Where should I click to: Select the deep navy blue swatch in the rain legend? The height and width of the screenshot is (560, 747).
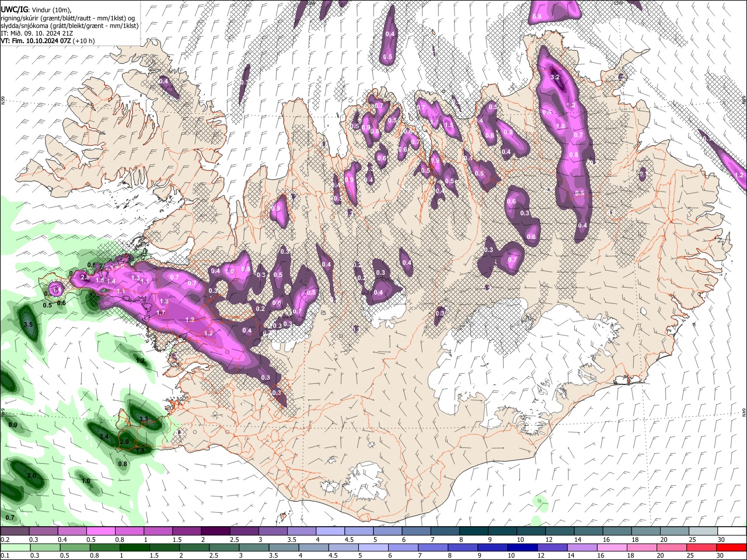(x=522, y=547)
